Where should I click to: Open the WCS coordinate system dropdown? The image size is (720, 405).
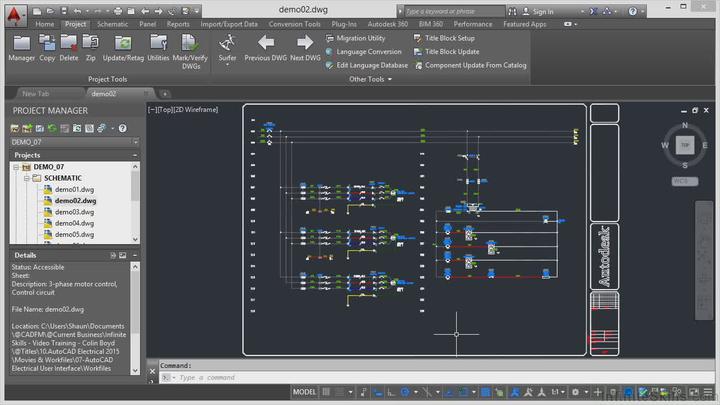click(685, 181)
